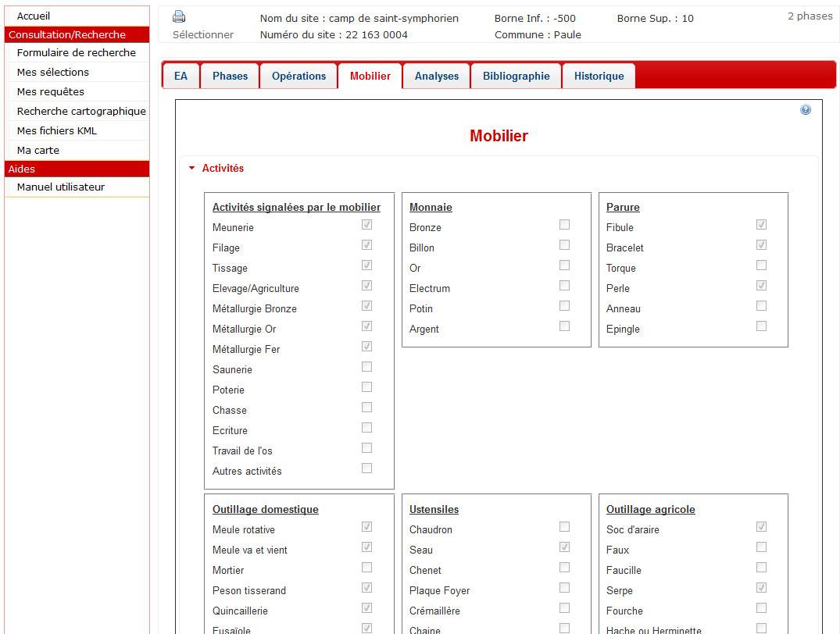View the Historique tab
Image resolution: width=840 pixels, height=634 pixels.
pos(599,76)
